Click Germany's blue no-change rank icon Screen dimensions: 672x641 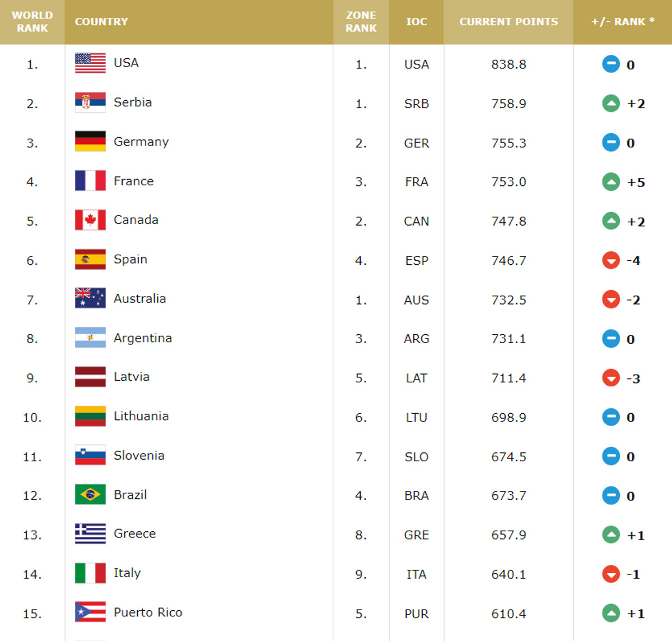pyautogui.click(x=611, y=143)
